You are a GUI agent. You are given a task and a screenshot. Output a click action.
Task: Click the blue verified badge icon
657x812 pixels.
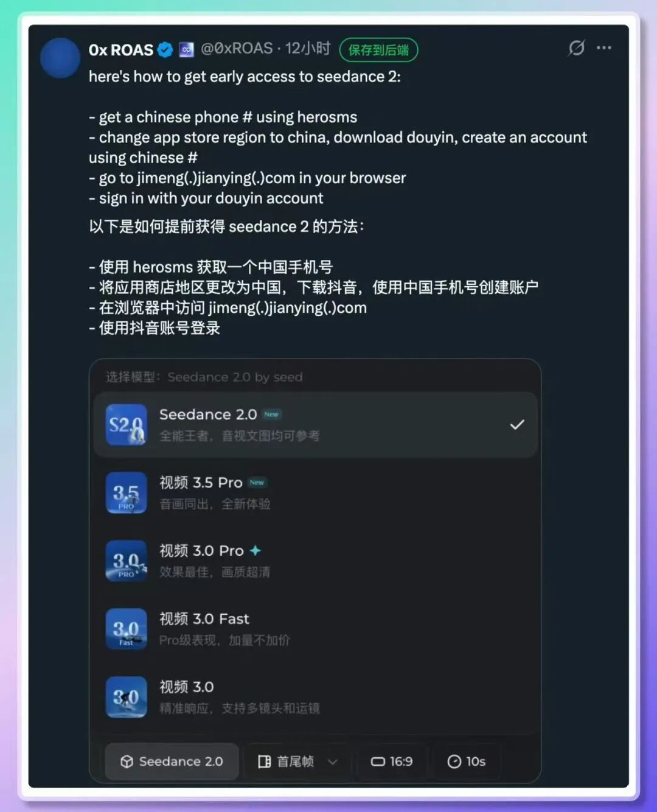click(165, 50)
